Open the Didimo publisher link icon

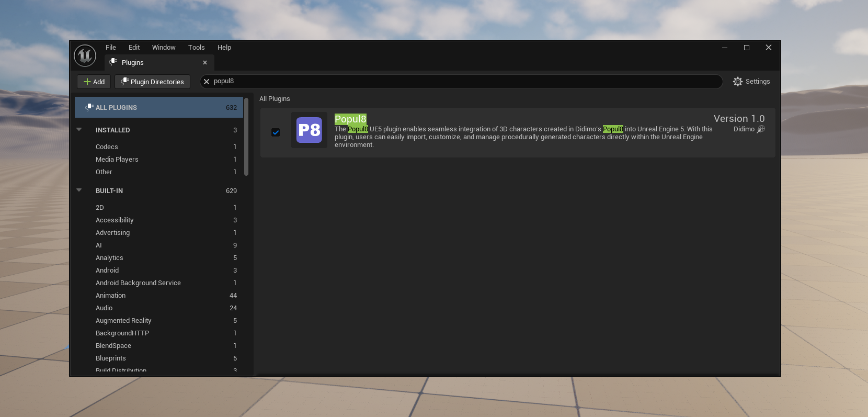[761, 129]
